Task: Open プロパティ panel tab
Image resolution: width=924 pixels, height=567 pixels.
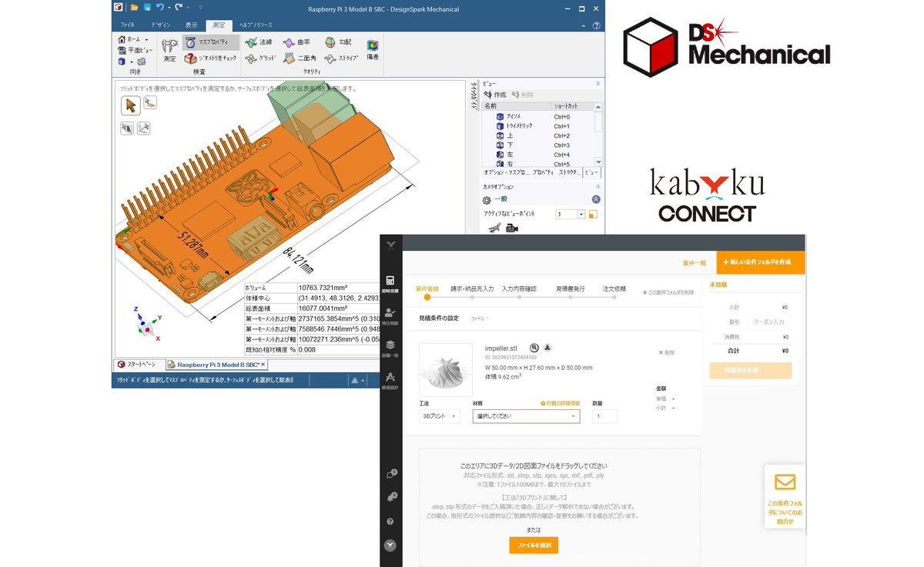Action: [543, 173]
